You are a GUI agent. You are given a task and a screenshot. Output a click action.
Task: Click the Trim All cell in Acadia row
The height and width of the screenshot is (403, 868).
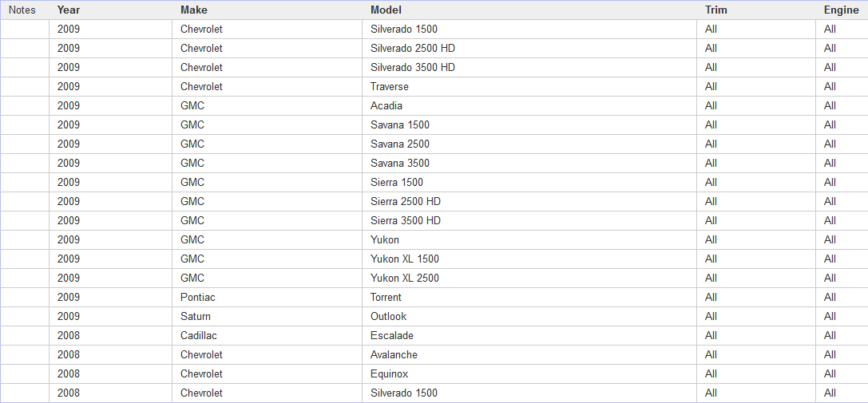click(x=756, y=105)
